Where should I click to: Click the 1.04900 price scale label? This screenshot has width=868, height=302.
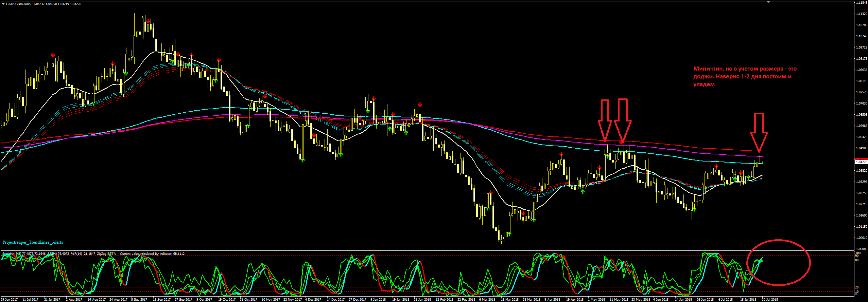pos(861,148)
